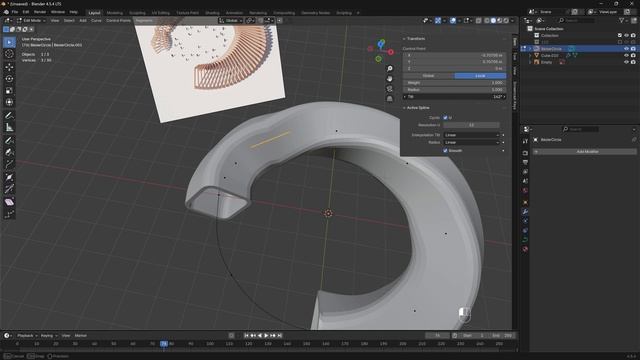Select Rendered viewport shading mode
The width and height of the screenshot is (640, 360).
506,20
